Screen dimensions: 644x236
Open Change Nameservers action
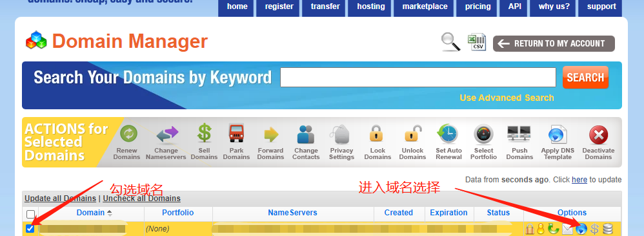pos(166,134)
